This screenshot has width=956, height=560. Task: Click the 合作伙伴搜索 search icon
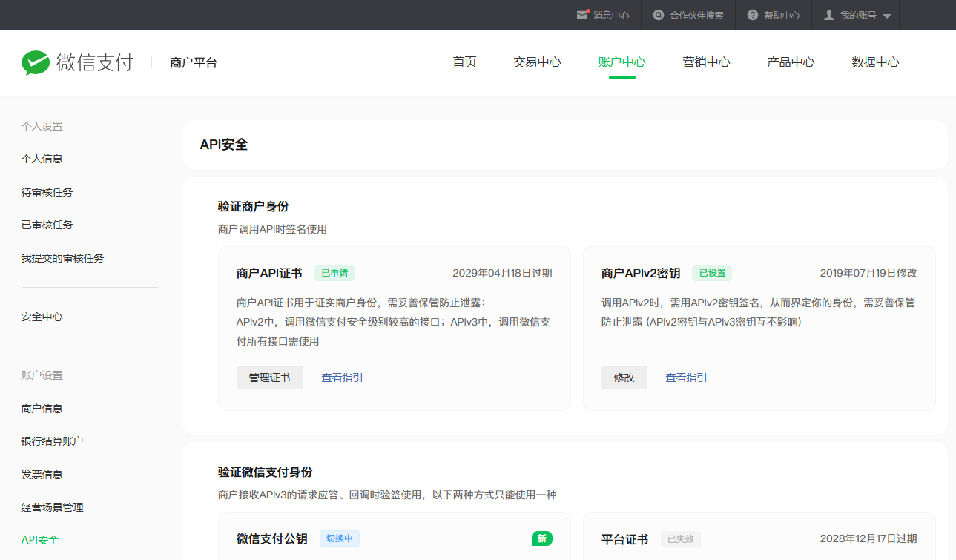(x=659, y=15)
